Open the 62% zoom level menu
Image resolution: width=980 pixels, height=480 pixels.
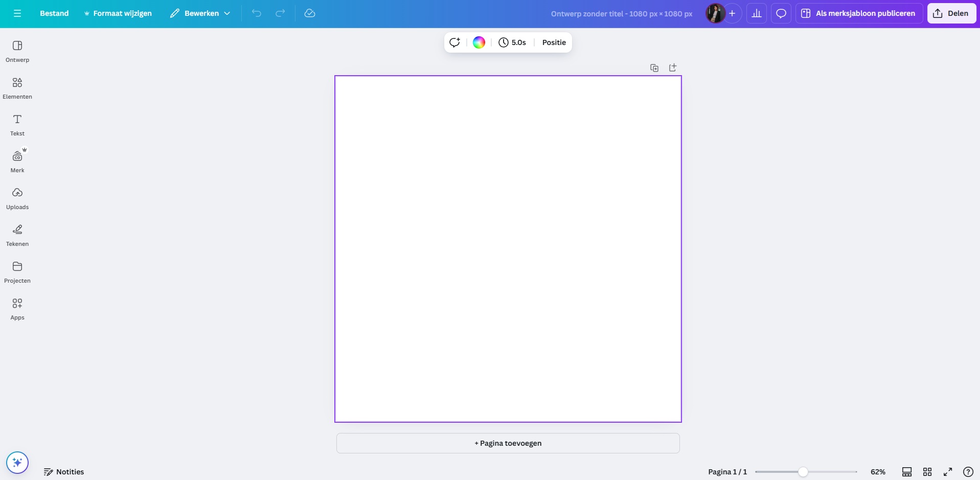click(x=878, y=472)
